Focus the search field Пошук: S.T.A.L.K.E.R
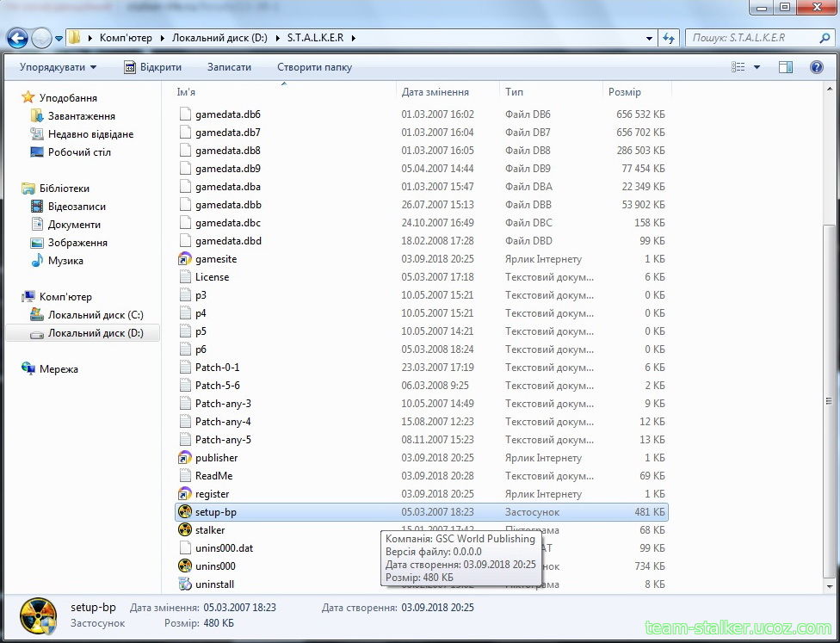This screenshot has height=643, width=840. tap(753, 38)
